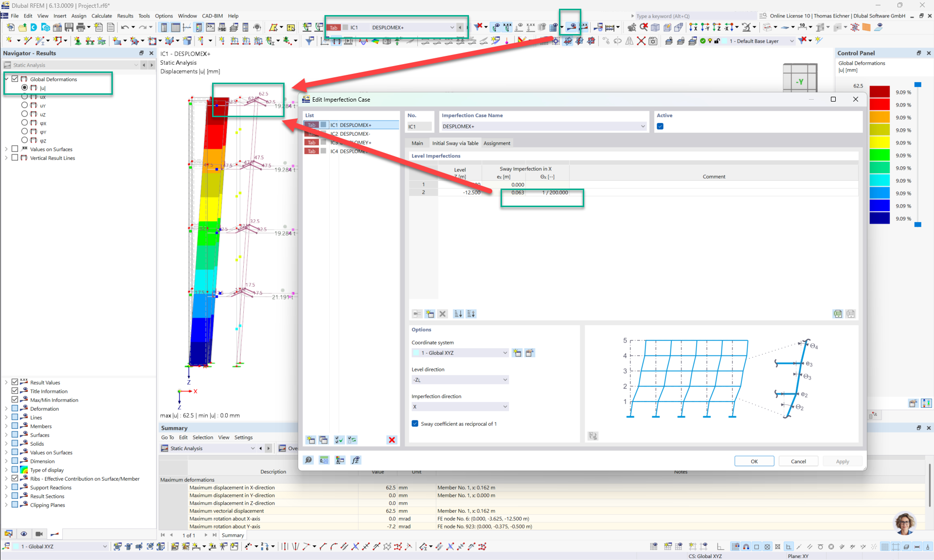Image resolution: width=934 pixels, height=560 pixels.
Task: Click the dark red color swatch in Control Panel
Action: 880,91
